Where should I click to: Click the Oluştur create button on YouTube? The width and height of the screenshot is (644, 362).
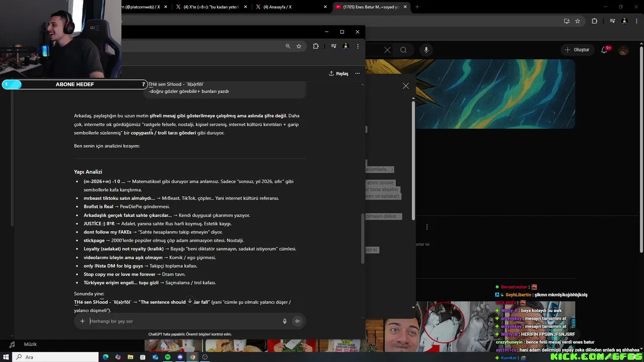(x=577, y=50)
